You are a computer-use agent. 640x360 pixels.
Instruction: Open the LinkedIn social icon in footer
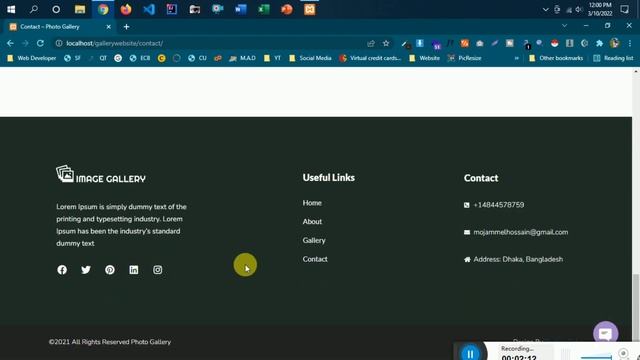[134, 270]
